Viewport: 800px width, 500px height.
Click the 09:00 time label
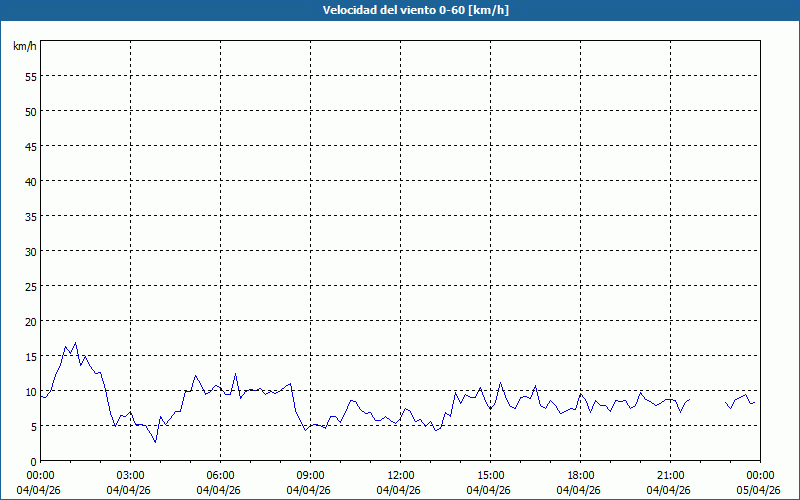(310, 475)
